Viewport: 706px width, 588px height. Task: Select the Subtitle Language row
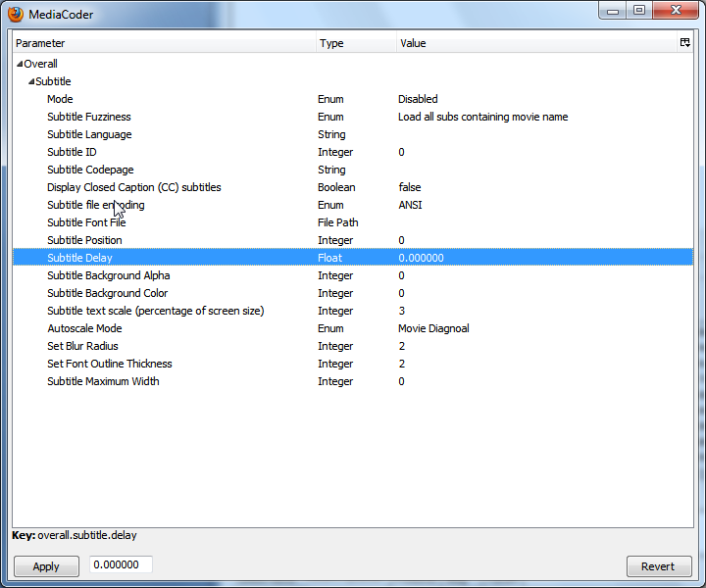pos(353,134)
